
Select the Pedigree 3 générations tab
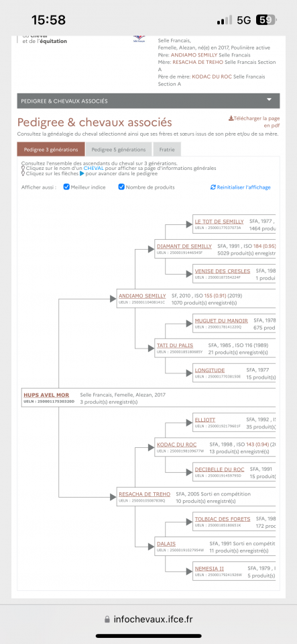point(51,150)
